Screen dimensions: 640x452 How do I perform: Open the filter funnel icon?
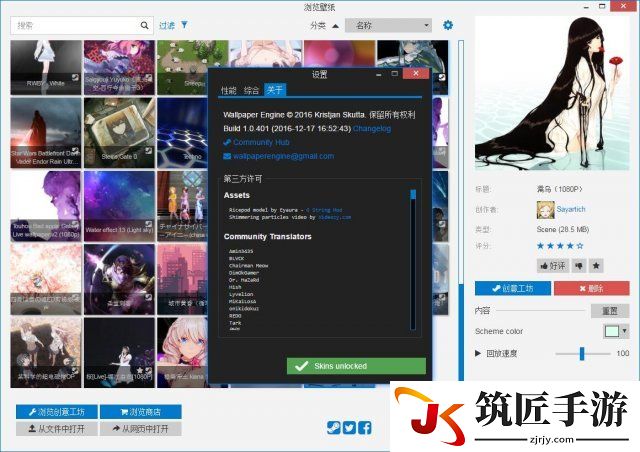click(x=184, y=25)
